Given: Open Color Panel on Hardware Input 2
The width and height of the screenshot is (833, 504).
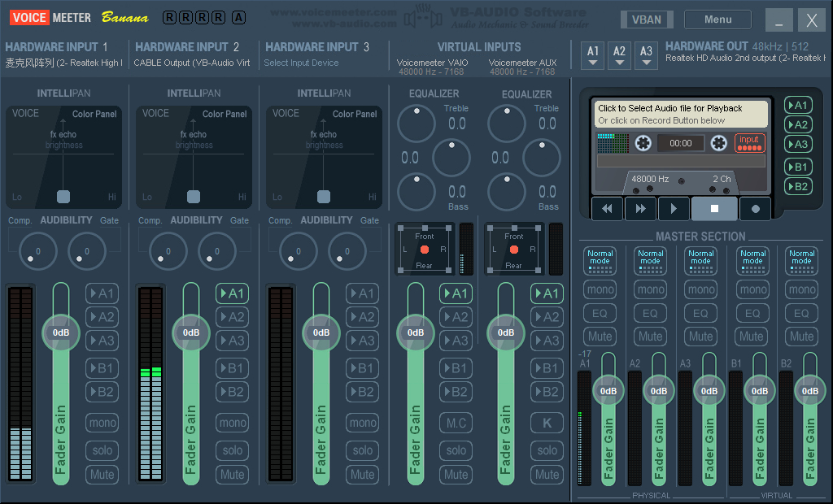Looking at the screenshot, I should pos(225,114).
